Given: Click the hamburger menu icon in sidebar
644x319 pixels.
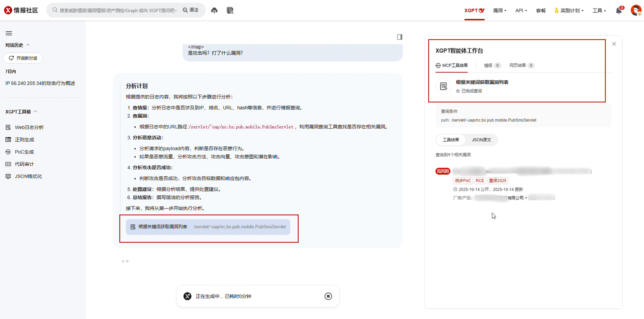Looking at the screenshot, I should point(9,33).
